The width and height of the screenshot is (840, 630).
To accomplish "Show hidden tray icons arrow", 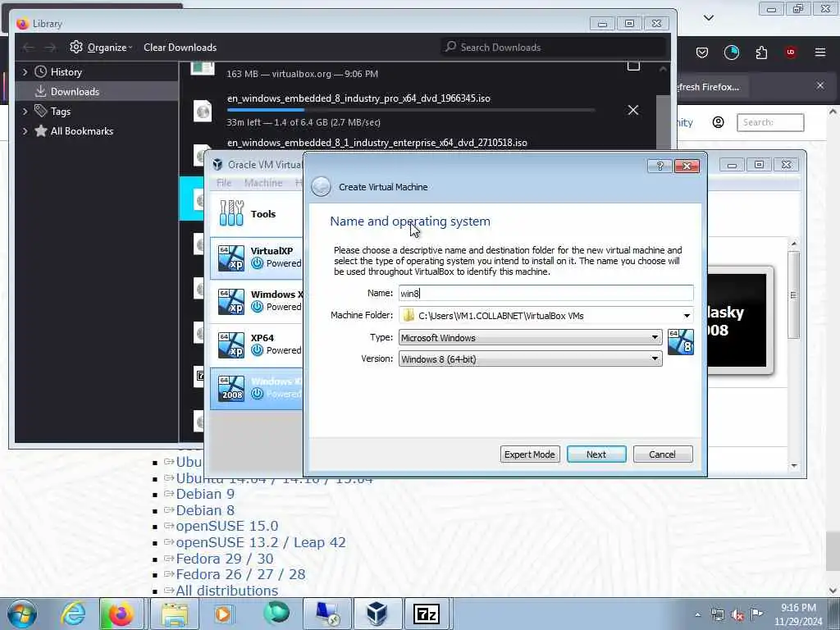I will pyautogui.click(x=697, y=615).
